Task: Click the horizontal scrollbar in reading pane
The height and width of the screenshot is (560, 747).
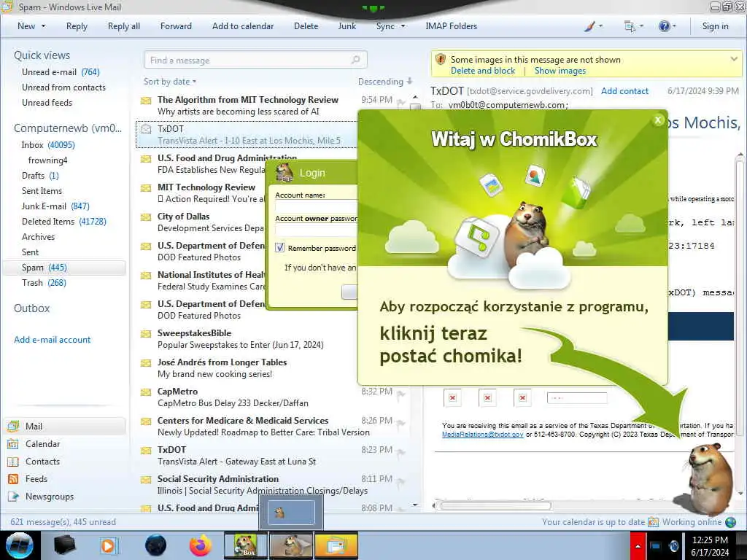Action: tap(495, 506)
